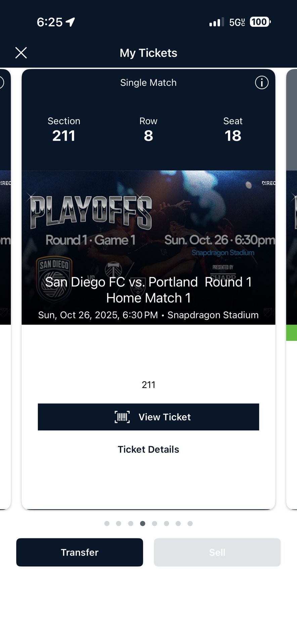Jump to the first ticket page dot
Screen dimensions: 297x644
107,523
